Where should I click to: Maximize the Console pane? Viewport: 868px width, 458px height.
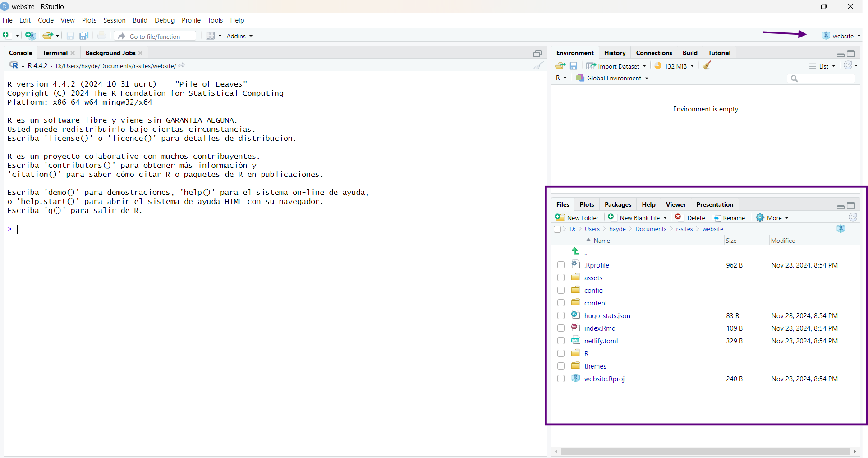pyautogui.click(x=537, y=53)
